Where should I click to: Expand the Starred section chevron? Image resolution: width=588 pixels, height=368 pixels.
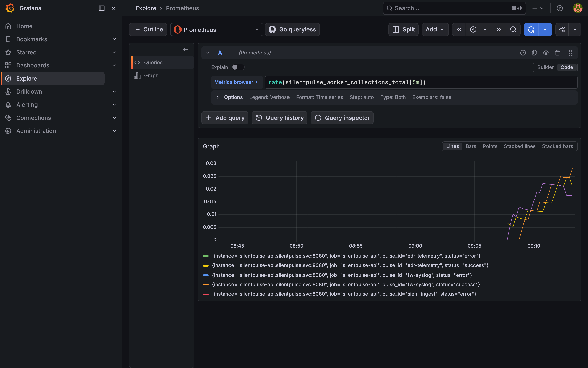pyautogui.click(x=114, y=52)
